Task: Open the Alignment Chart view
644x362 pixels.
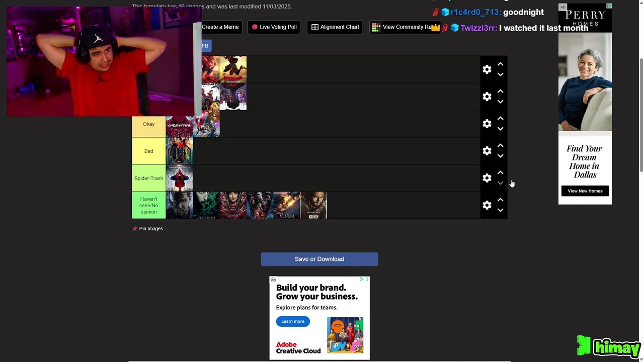Action: coord(335,27)
